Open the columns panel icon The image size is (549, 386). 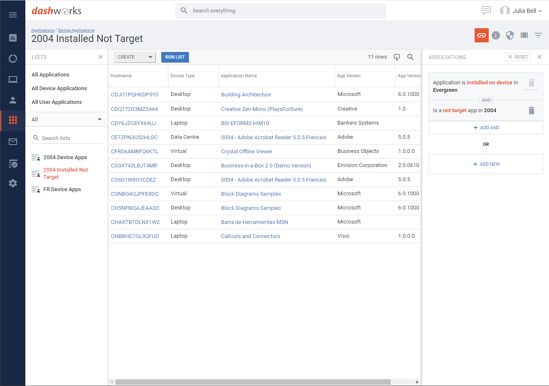click(524, 35)
